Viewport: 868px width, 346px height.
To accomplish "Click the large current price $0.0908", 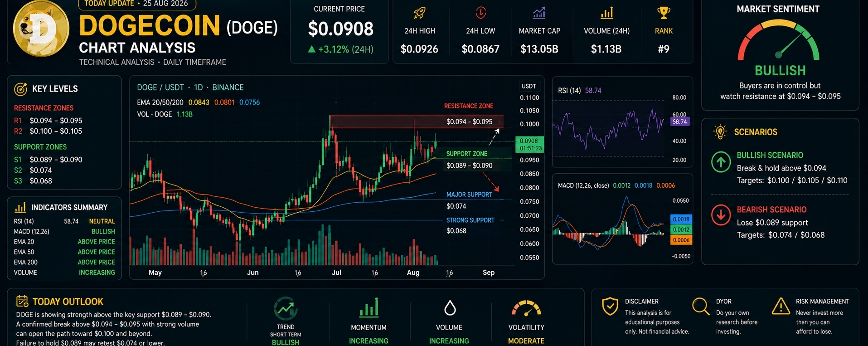I will [x=341, y=29].
